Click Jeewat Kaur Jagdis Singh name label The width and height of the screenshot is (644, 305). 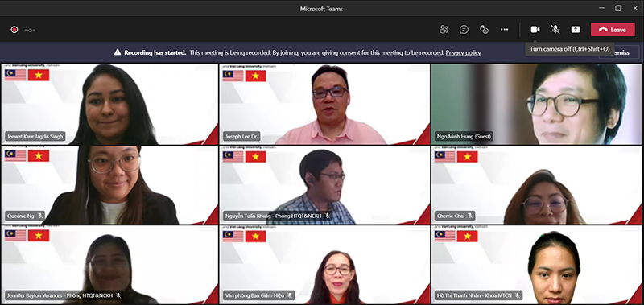pyautogui.click(x=35, y=136)
